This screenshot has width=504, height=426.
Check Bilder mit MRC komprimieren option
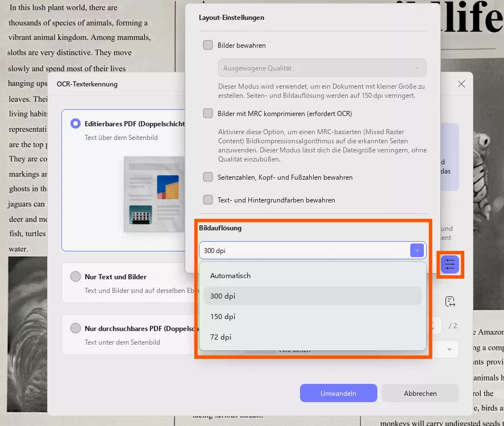[208, 113]
